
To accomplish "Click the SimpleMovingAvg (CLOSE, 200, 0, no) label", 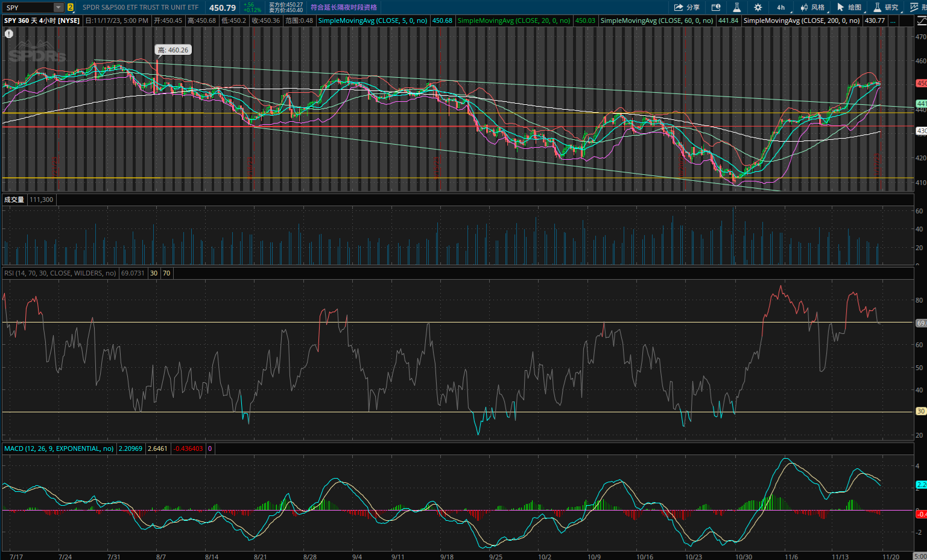I will point(802,20).
